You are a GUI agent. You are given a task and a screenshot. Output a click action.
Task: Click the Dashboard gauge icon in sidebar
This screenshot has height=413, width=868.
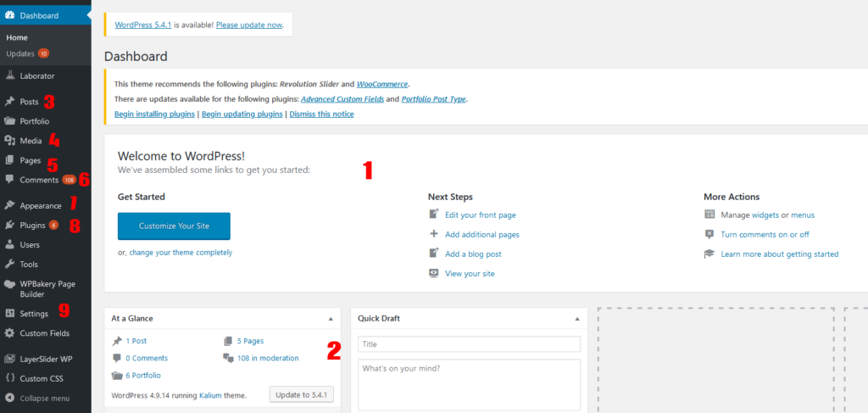coord(8,15)
